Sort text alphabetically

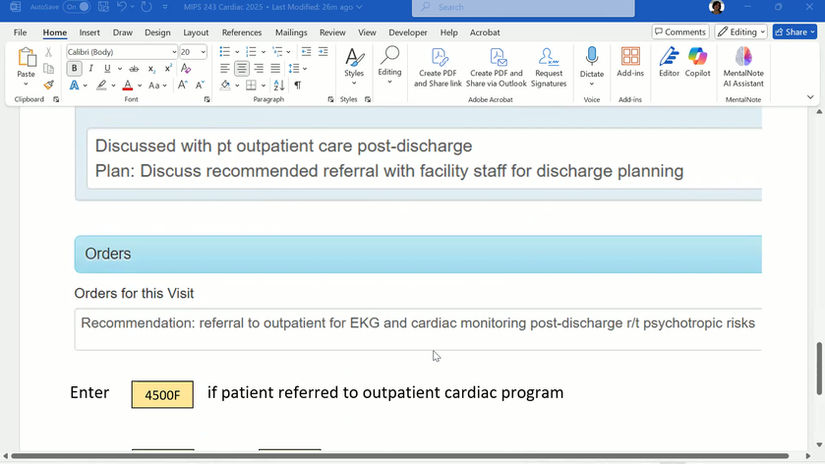tap(279, 85)
